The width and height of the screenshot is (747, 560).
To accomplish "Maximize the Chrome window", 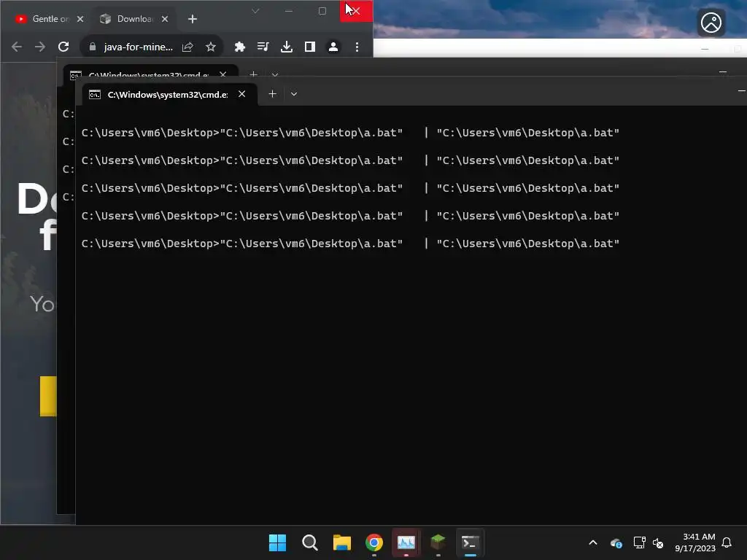I will pos(322,11).
